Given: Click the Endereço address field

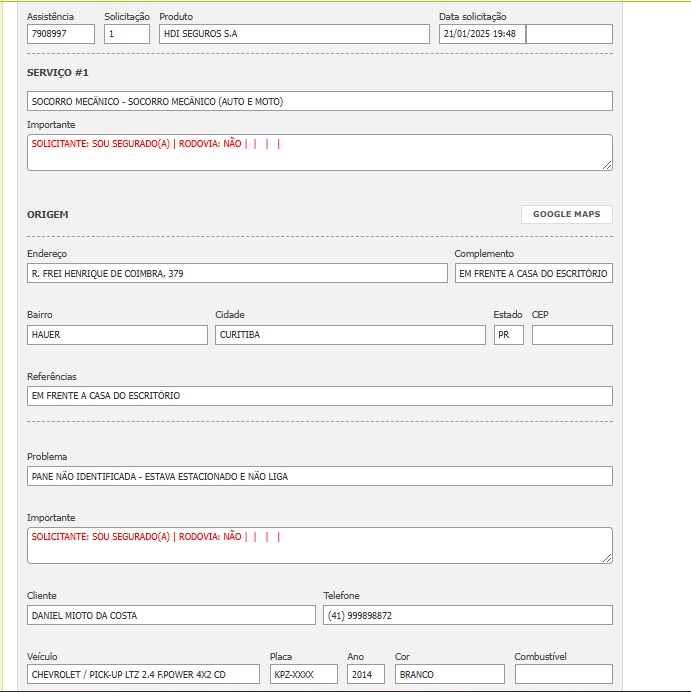Looking at the screenshot, I should pyautogui.click(x=237, y=273).
